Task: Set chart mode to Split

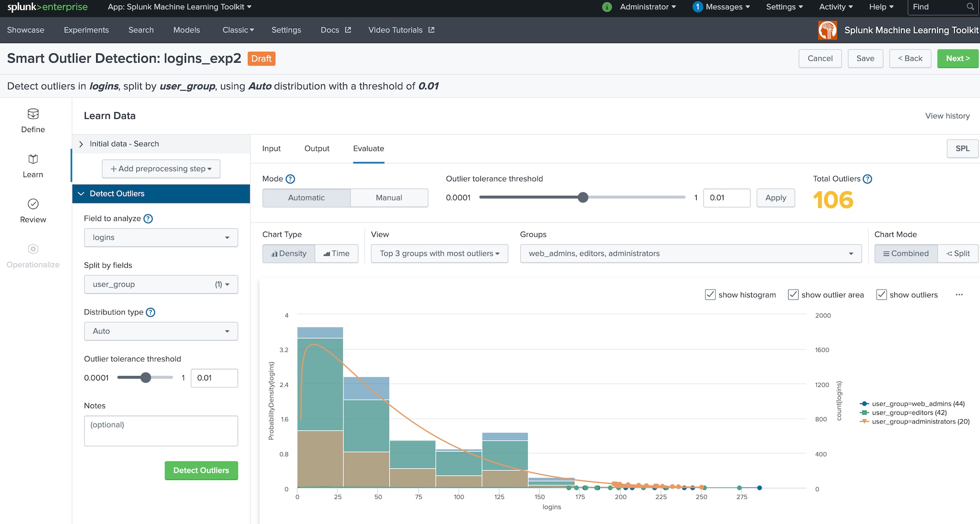Action: (x=958, y=254)
